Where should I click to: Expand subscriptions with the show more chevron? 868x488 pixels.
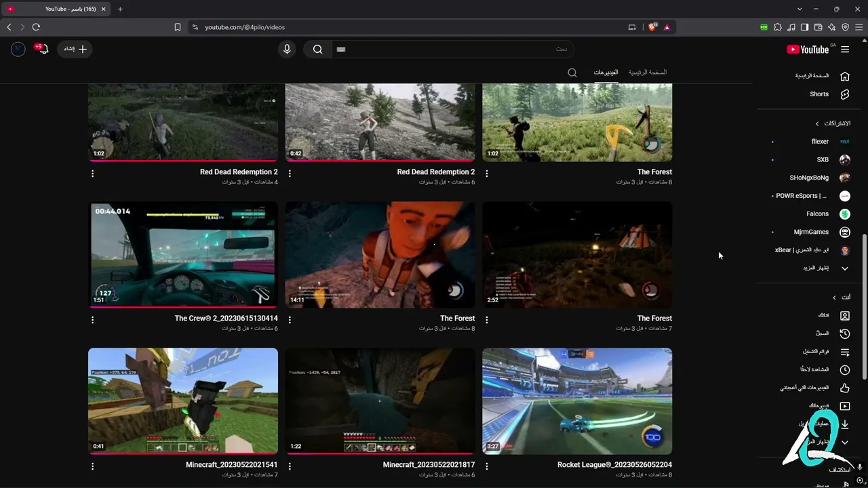point(845,268)
